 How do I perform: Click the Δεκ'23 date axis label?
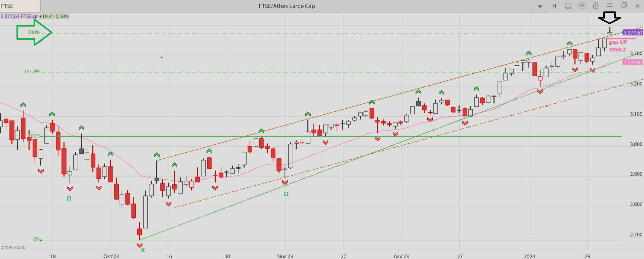[401, 256]
